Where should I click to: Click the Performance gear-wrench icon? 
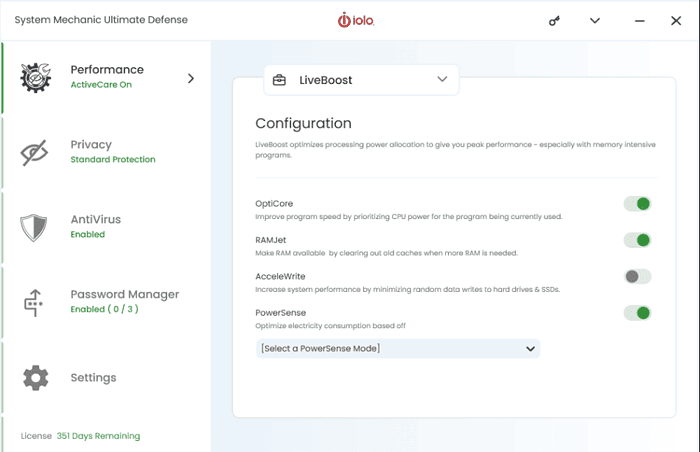(x=35, y=77)
